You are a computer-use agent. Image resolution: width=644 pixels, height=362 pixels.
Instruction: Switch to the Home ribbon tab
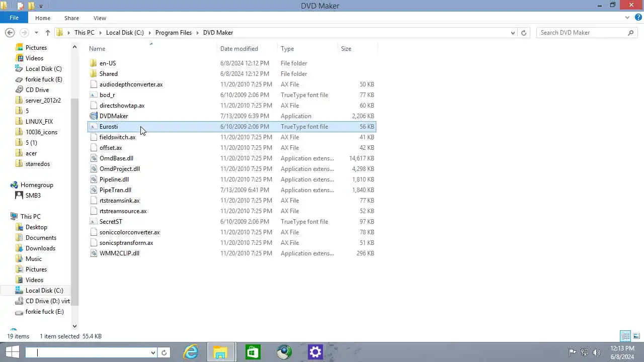43,18
